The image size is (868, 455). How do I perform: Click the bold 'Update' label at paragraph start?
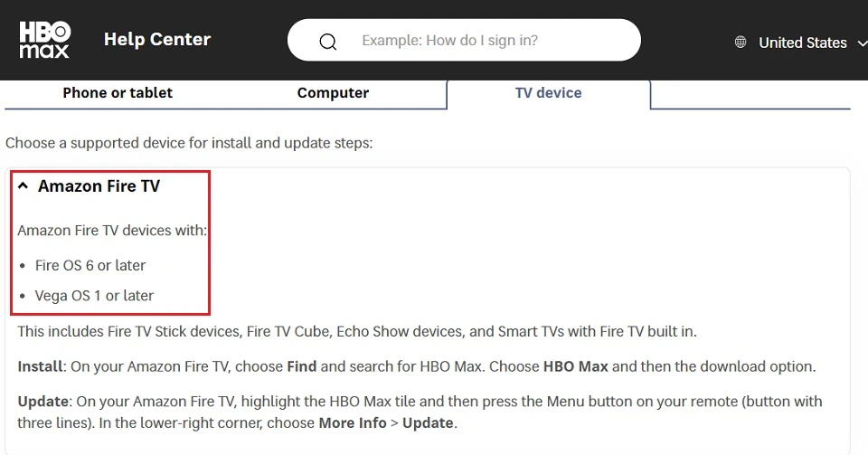[x=42, y=402]
